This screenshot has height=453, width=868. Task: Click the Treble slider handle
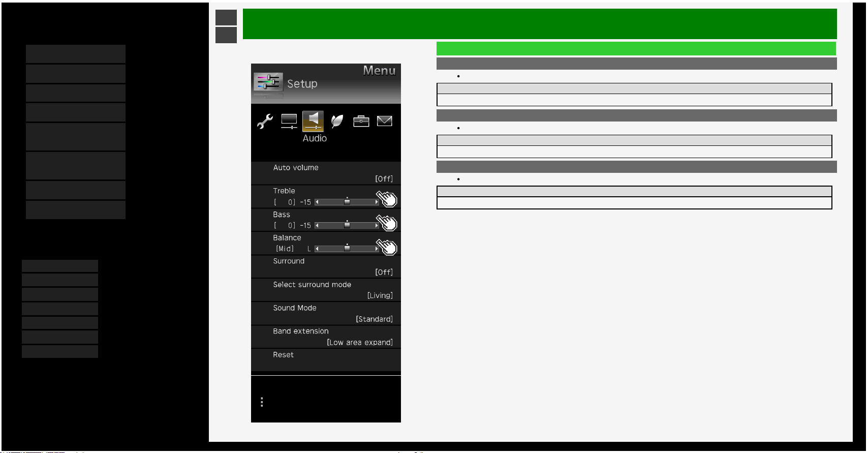pyautogui.click(x=347, y=202)
